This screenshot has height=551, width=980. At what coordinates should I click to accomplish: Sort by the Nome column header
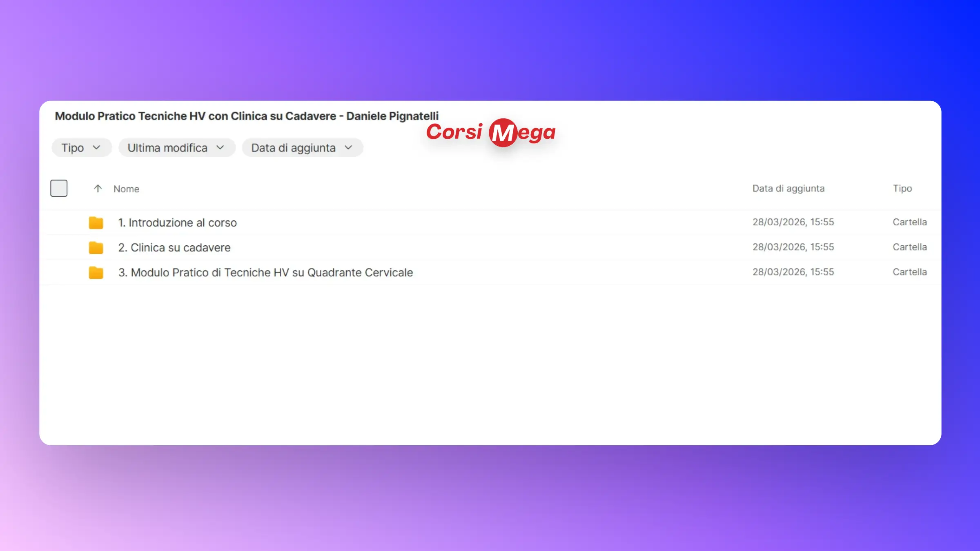[126, 189]
